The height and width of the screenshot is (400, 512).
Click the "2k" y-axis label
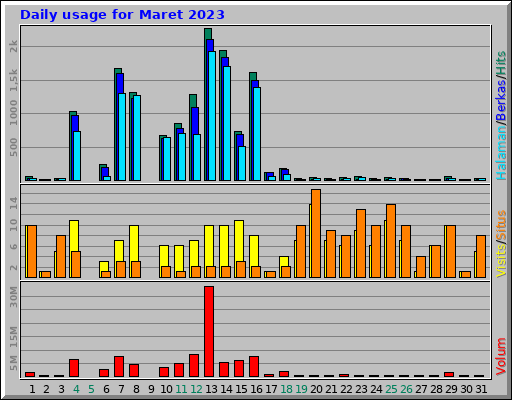tap(13, 46)
